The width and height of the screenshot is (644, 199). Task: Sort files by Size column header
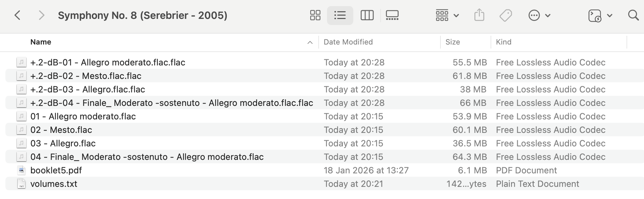point(452,42)
